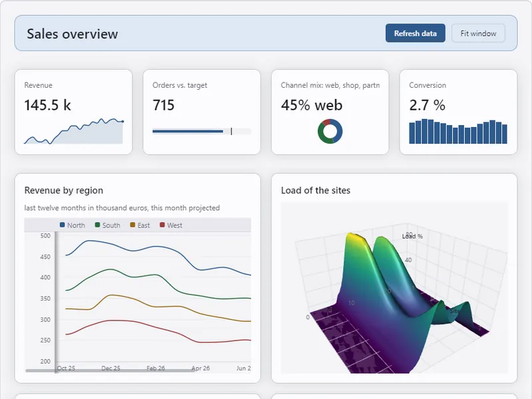Click the Apr 26 axis label
Image resolution: width=532 pixels, height=399 pixels.
pos(201,368)
